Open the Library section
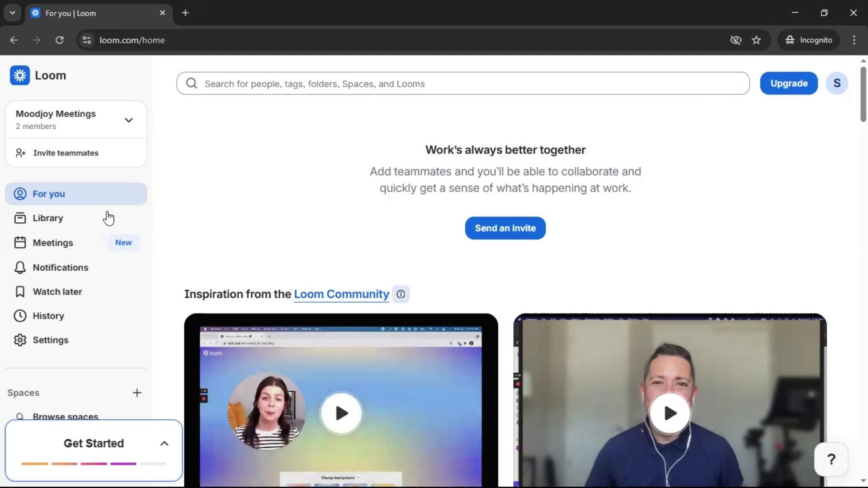 (x=47, y=218)
